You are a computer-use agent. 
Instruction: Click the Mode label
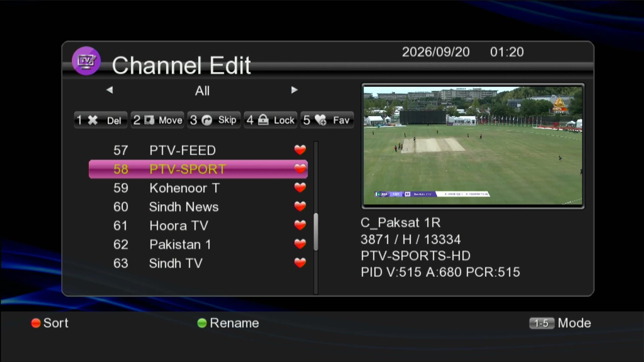(574, 323)
